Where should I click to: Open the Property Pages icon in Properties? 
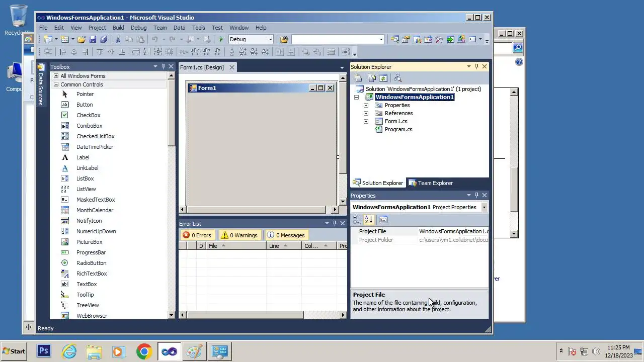pos(383,220)
